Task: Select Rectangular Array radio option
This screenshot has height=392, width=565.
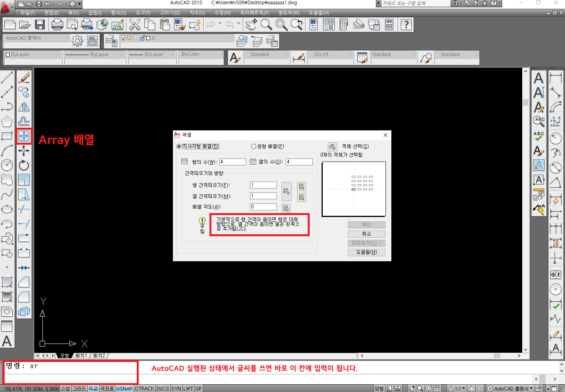Action: point(198,146)
